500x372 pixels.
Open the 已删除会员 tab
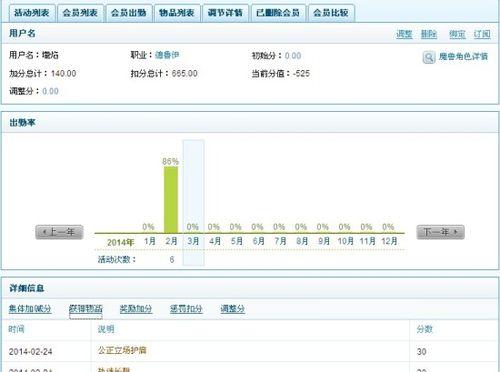278,13
